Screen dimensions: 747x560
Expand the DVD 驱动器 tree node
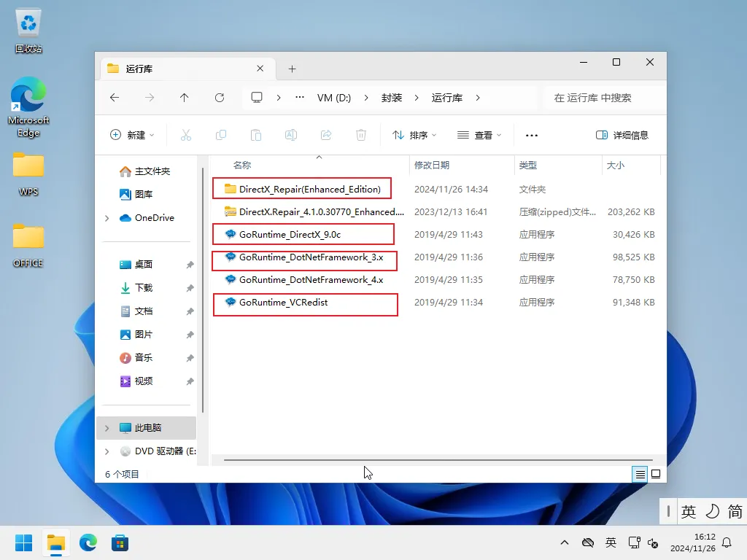tap(107, 451)
